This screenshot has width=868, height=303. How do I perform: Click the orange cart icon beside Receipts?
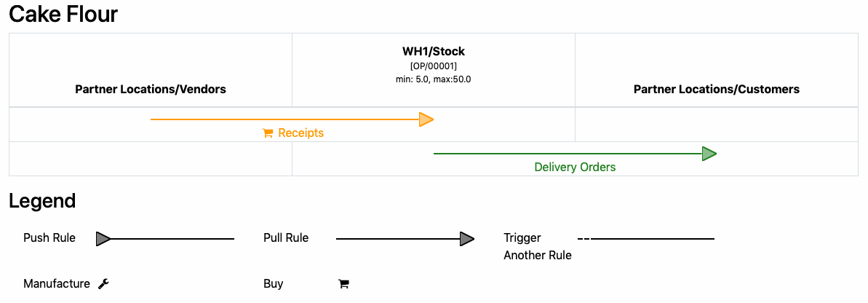(x=268, y=133)
